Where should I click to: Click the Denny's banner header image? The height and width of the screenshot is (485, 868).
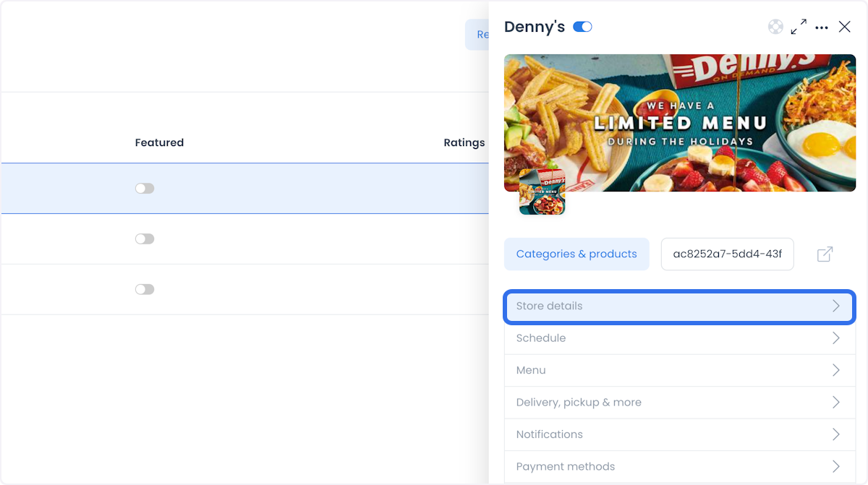click(680, 123)
